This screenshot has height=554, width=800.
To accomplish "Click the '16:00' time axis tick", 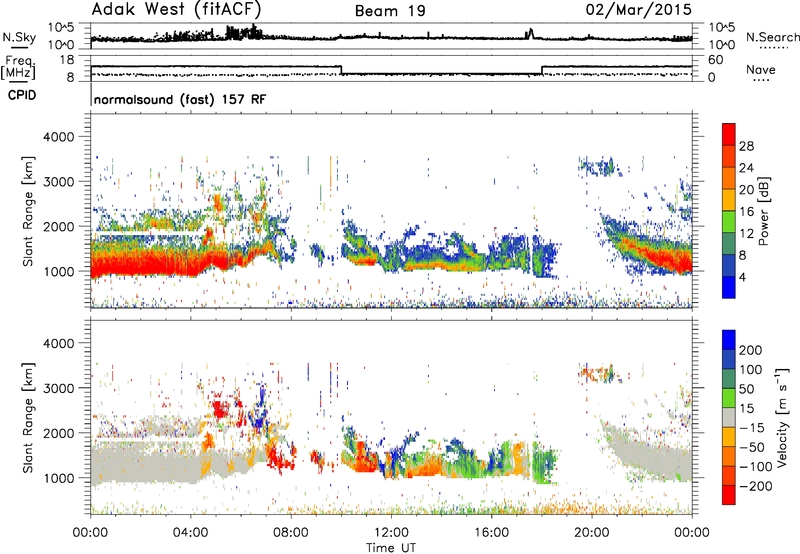I will tap(491, 533).
